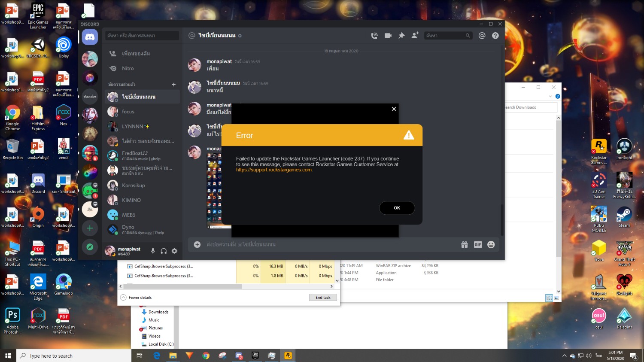The height and width of the screenshot is (362, 644).
Task: Attach a file with the plus button
Action: click(x=197, y=244)
